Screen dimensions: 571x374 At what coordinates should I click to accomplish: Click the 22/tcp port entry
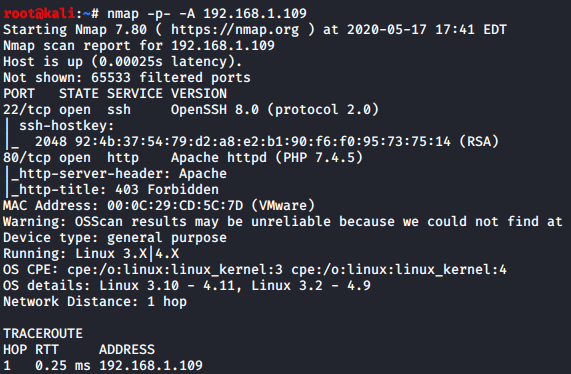coord(27,110)
